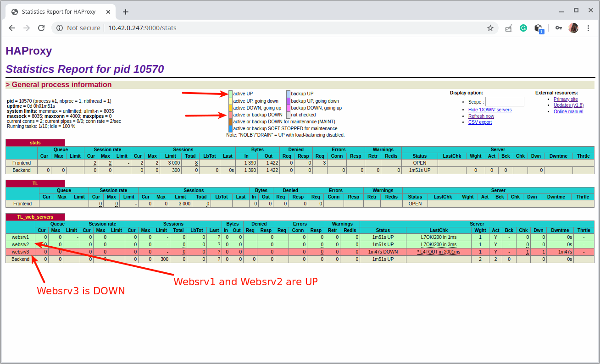This screenshot has width=600, height=364.
Task: Click the HAProxy page heading
Action: click(x=29, y=51)
